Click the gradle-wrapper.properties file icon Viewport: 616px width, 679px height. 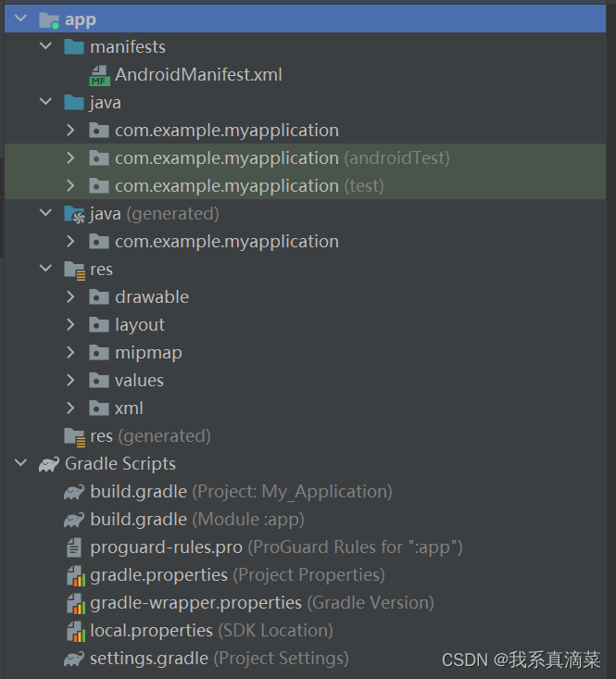pyautogui.click(x=76, y=604)
